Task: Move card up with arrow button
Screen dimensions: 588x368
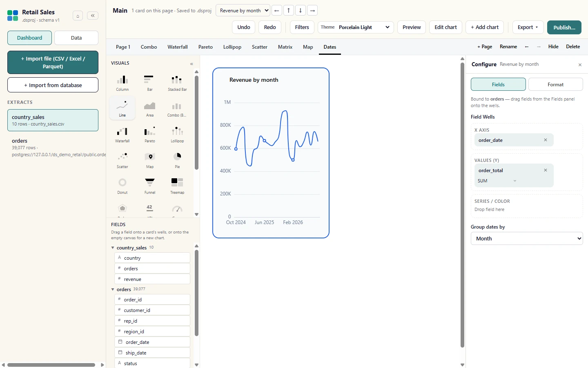Action: [289, 10]
